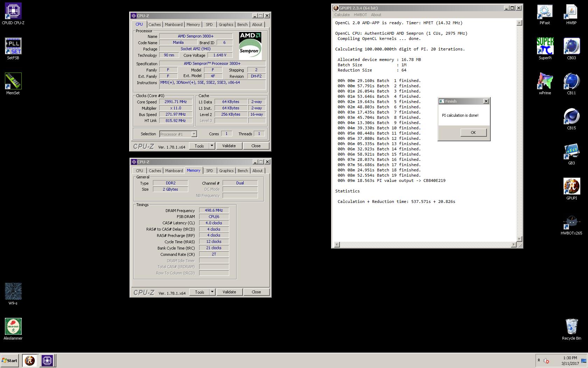Click GPUPI vertical scrollbar down arrow
Viewport: 588px width, 368px height.
[x=519, y=239]
